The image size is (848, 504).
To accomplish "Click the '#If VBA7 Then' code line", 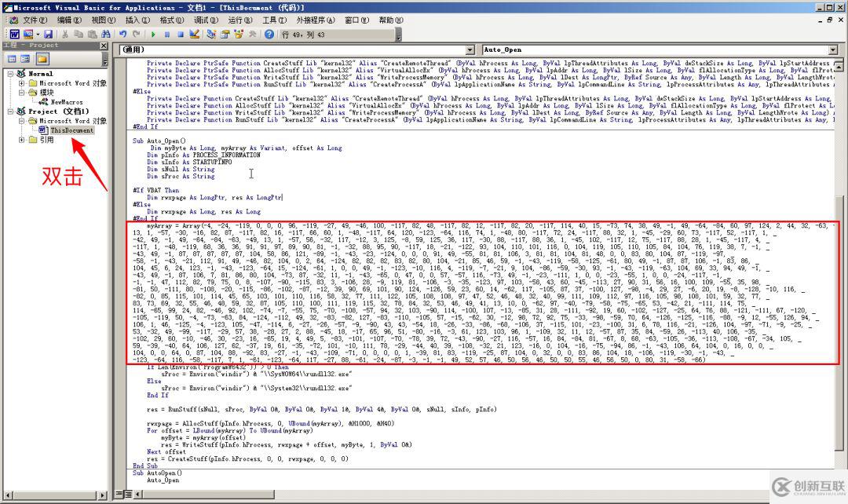I will (155, 190).
